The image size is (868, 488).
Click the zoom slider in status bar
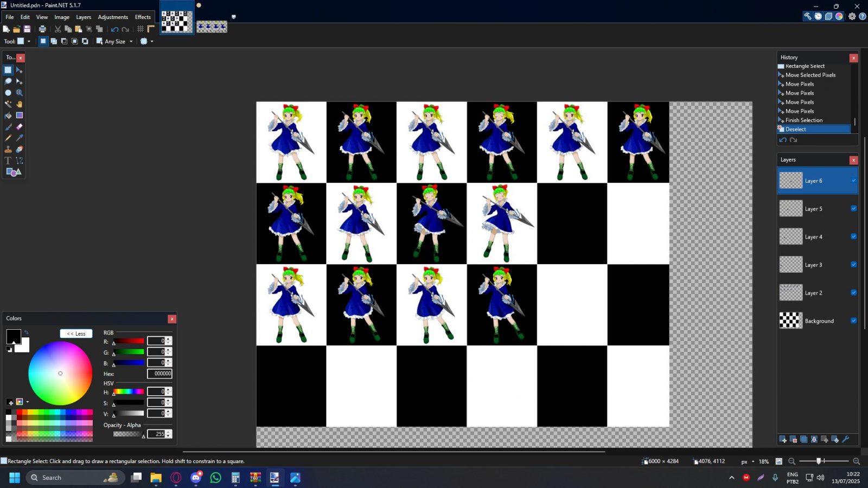click(819, 461)
